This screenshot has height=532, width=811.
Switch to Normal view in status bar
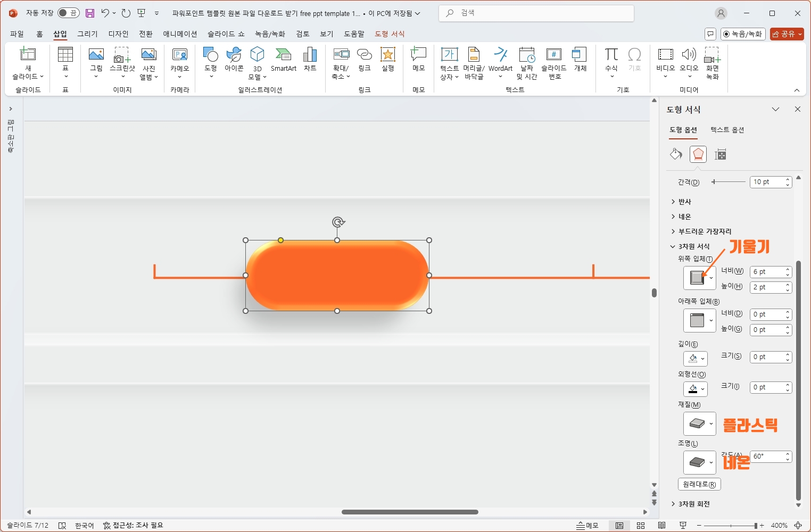(x=619, y=526)
